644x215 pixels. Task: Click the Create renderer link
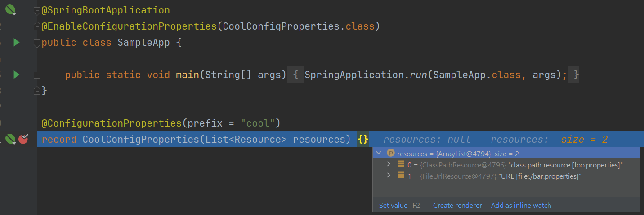coord(457,206)
